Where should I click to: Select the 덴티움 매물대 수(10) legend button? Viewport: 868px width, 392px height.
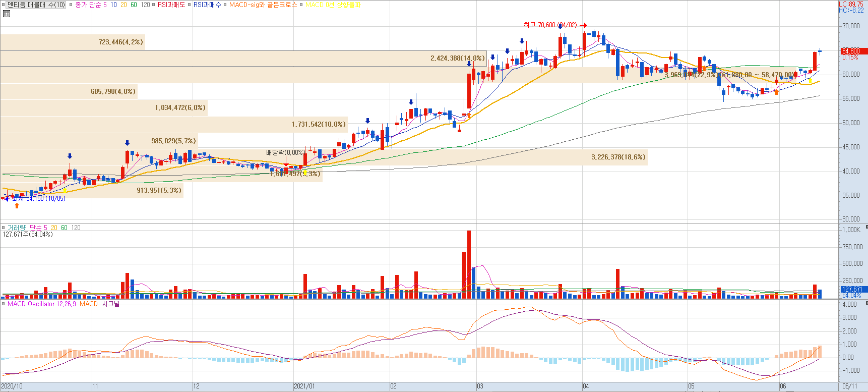[36, 5]
